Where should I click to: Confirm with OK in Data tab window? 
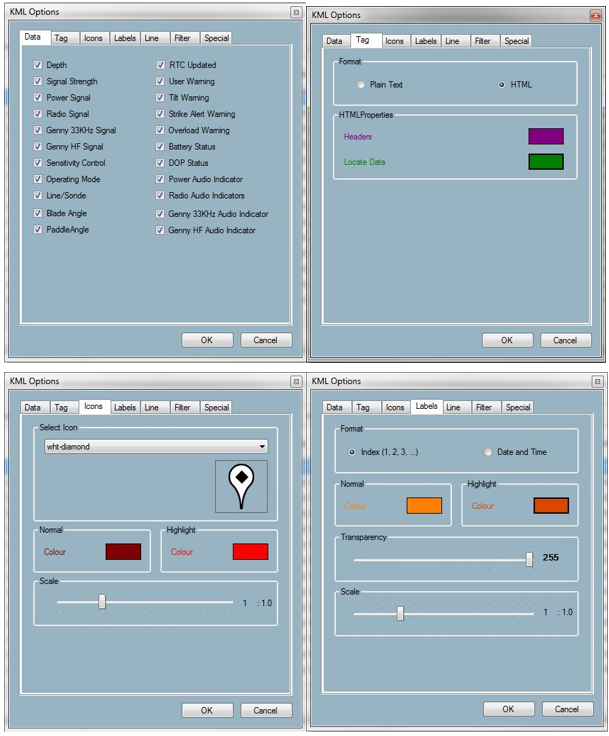[207, 340]
